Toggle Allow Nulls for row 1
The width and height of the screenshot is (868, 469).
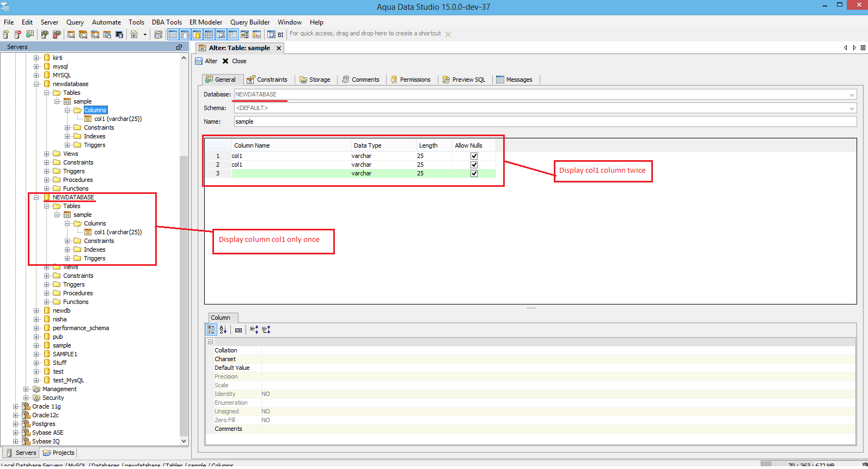coord(474,156)
